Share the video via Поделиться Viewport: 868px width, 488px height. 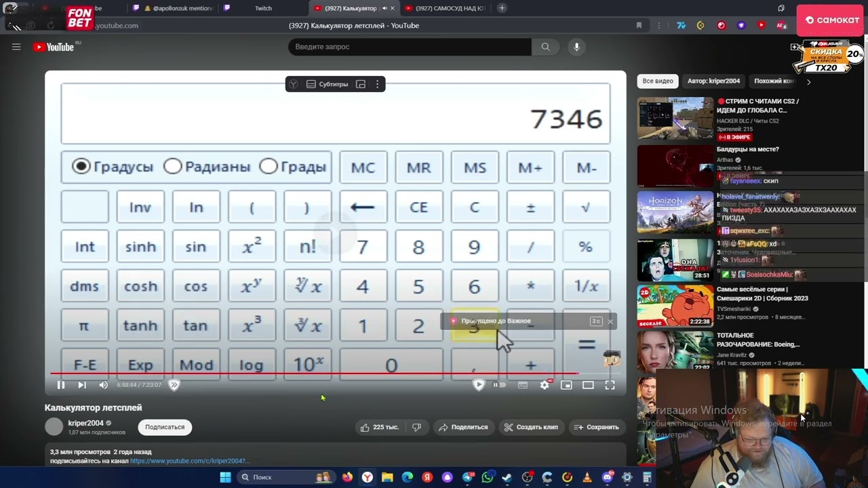point(463,427)
